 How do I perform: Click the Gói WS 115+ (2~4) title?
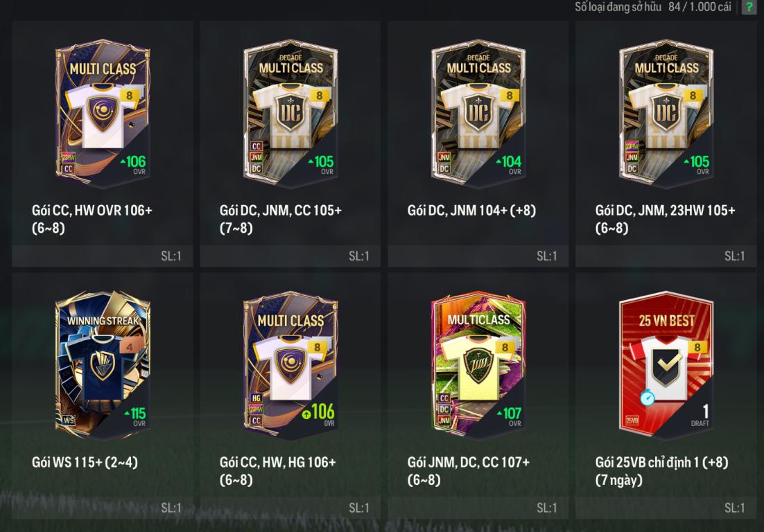85,462
